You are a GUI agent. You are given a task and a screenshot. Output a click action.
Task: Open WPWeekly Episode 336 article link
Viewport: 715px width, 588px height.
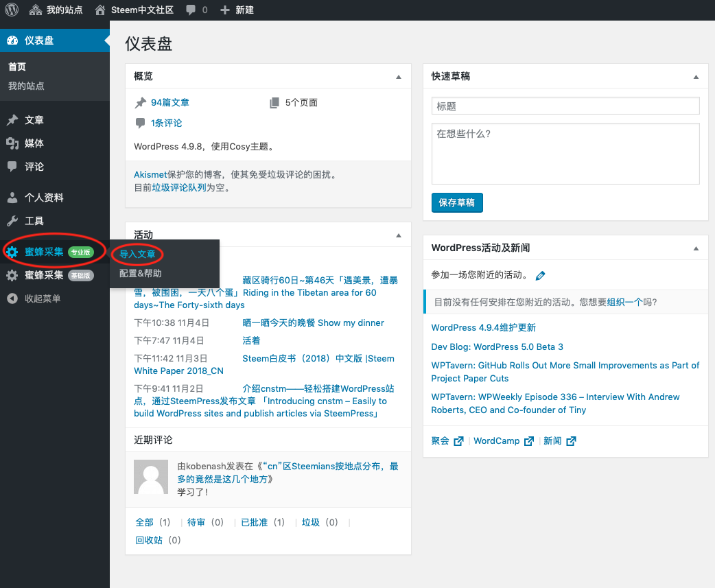[x=555, y=403]
